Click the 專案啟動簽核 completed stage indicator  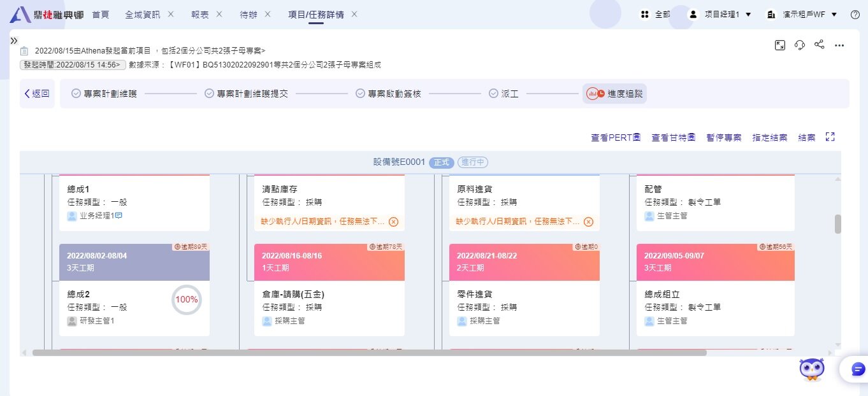coord(361,93)
